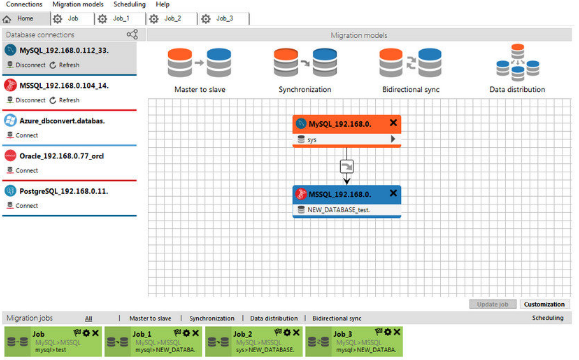
Task: Refresh the MySQL_192.168.0.112 connection
Action: coord(65,65)
